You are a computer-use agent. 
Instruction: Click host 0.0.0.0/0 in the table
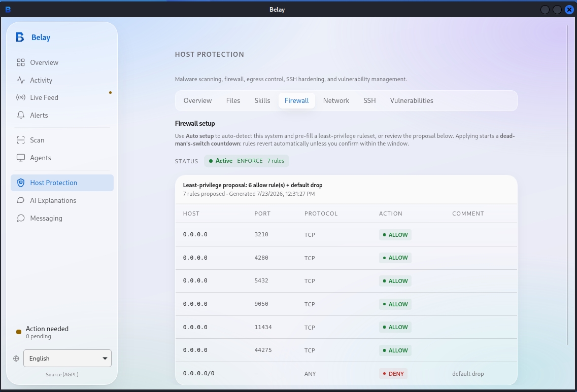[x=199, y=373]
